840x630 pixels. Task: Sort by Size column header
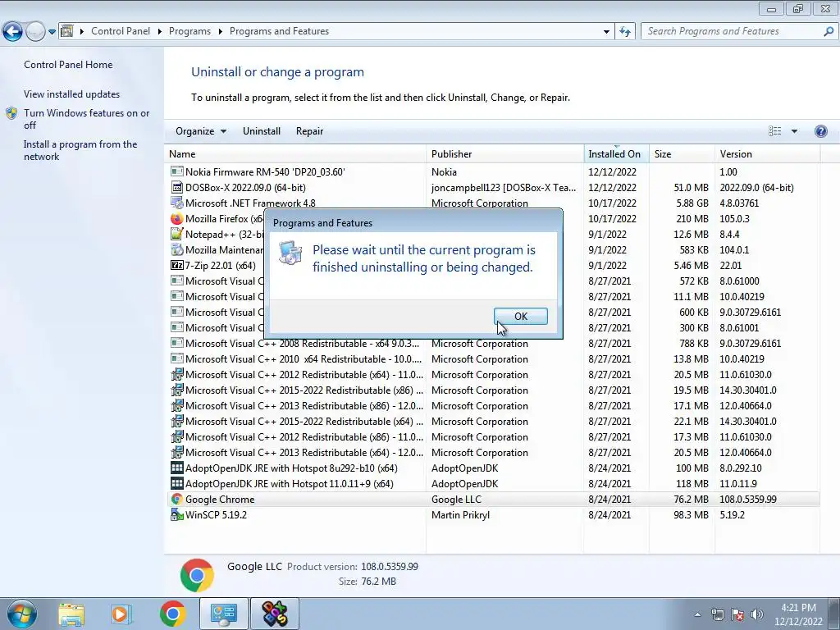click(x=682, y=153)
